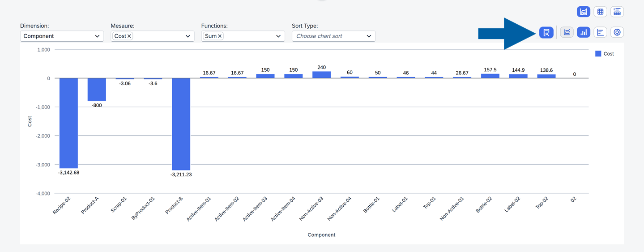
Task: Select the vertical bar chart icon
Action: click(583, 32)
